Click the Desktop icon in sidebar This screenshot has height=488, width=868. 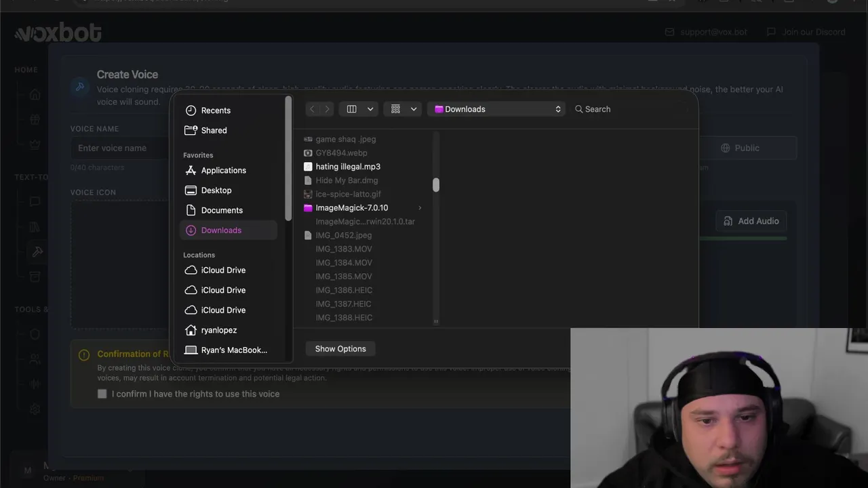click(x=191, y=190)
